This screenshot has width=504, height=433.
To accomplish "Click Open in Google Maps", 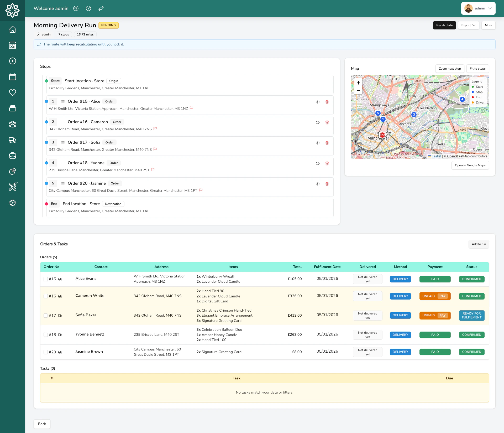I will (470, 165).
